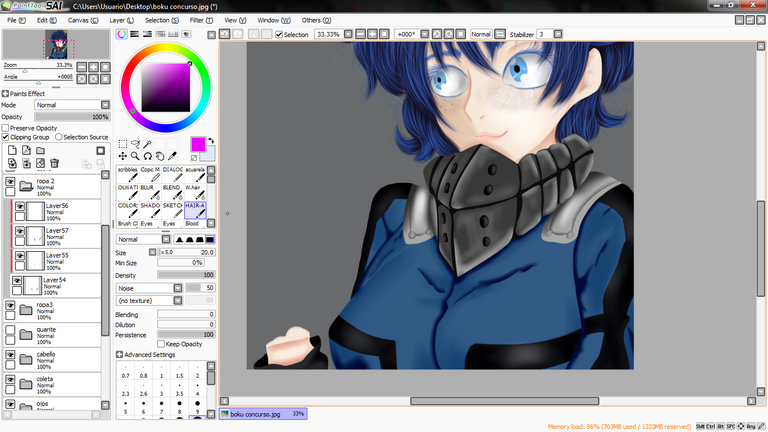Open the Others menu
Viewport: 768px width, 432px height.
tap(316, 20)
